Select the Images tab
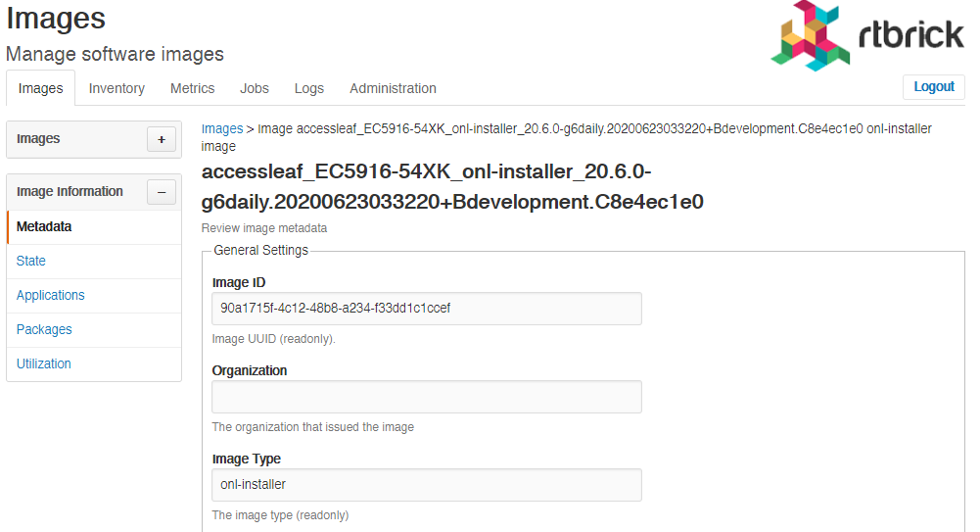The width and height of the screenshot is (980, 532). 40,88
